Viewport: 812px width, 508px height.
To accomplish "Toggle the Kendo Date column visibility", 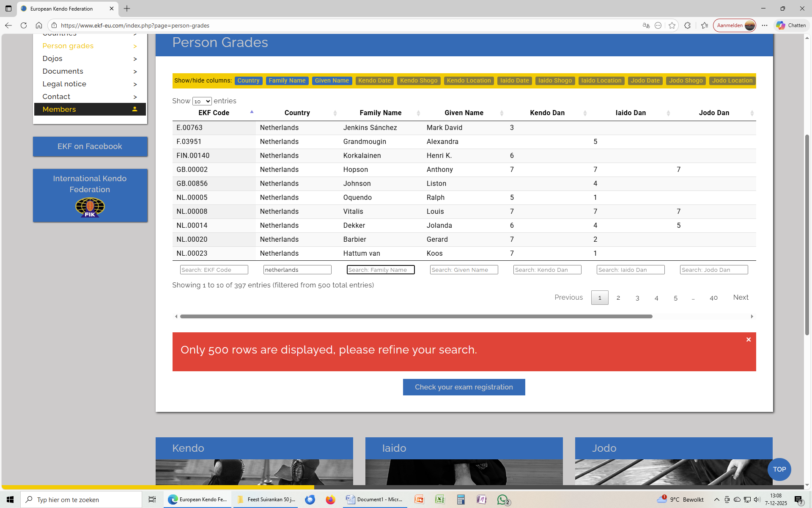I will tap(374, 80).
